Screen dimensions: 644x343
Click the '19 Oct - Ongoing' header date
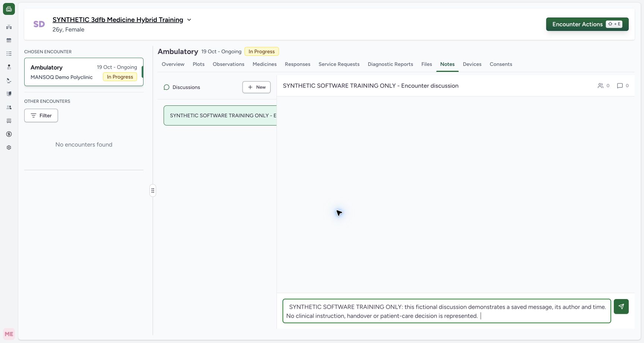coord(221,51)
